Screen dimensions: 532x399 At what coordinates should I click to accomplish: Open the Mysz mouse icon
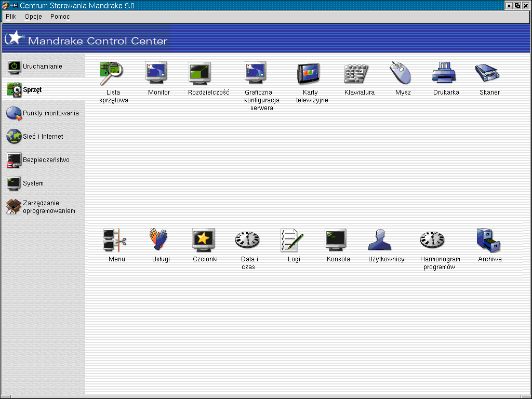pos(400,73)
